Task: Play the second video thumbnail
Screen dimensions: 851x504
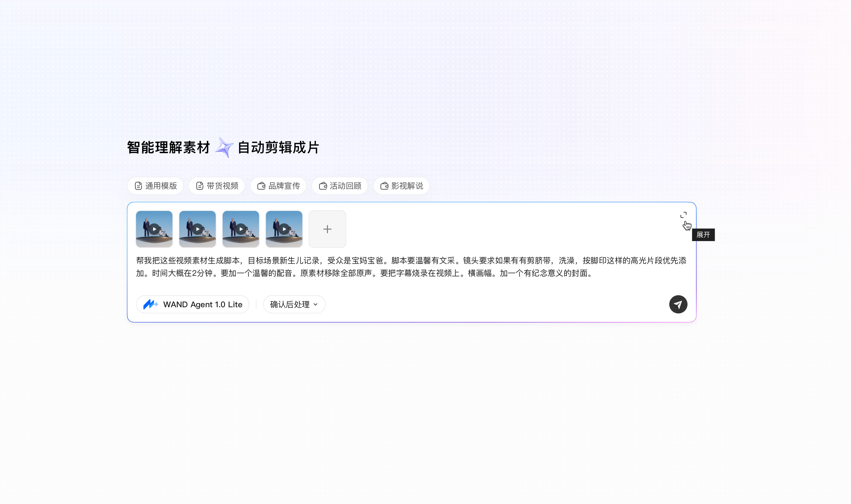Action: (x=197, y=229)
